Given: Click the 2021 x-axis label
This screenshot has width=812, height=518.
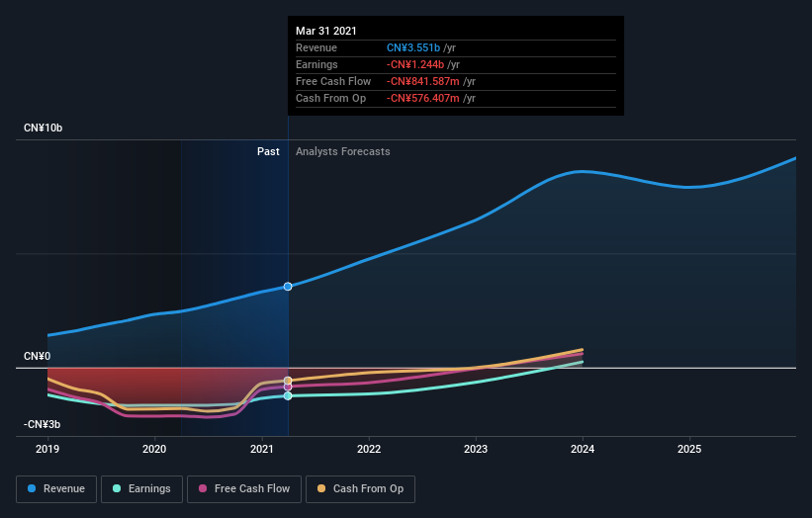Looking at the screenshot, I should point(261,449).
